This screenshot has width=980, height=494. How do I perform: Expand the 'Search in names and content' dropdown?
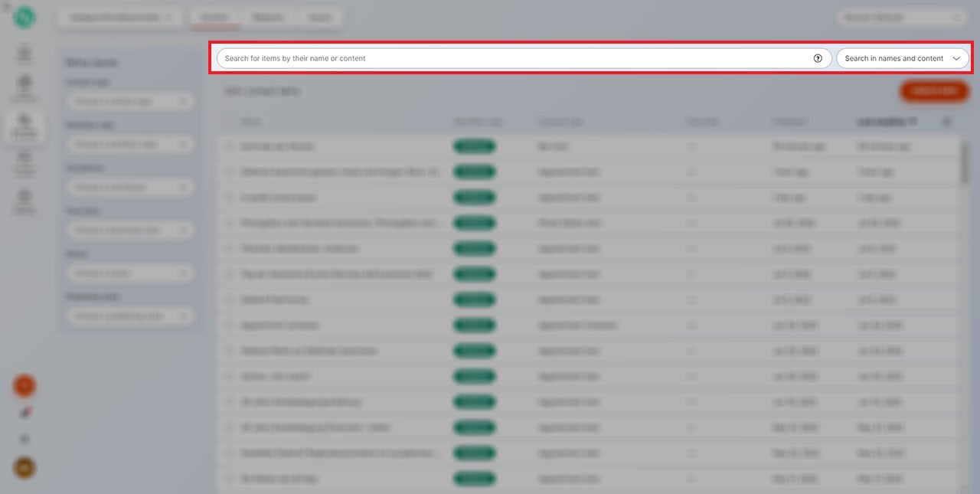pyautogui.click(x=902, y=58)
